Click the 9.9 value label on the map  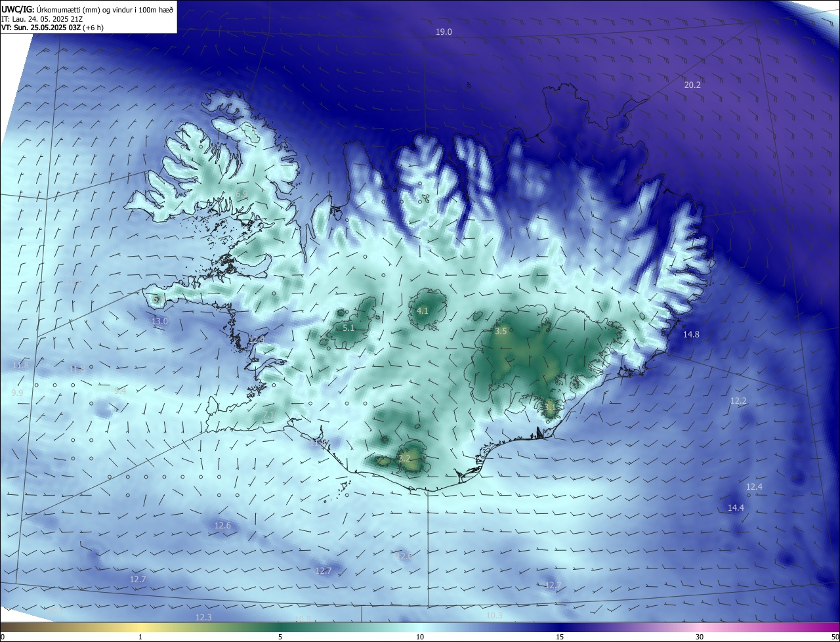pyautogui.click(x=18, y=393)
